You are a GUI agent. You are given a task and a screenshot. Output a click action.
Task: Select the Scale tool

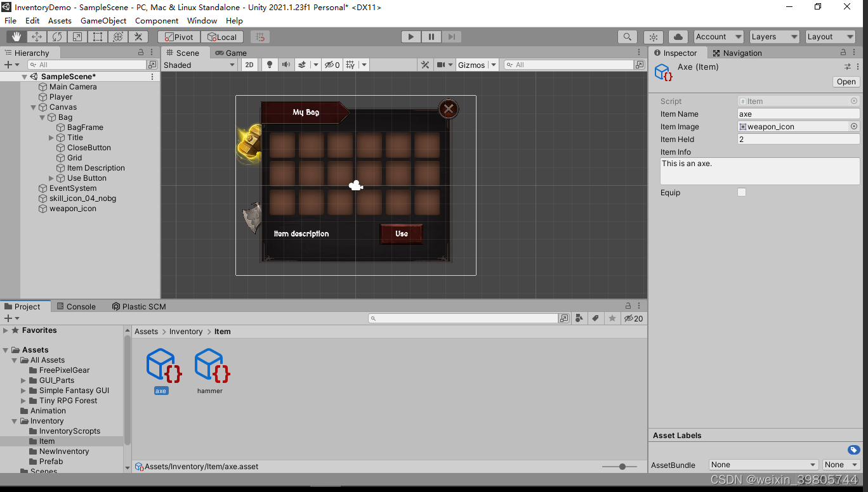tap(77, 37)
